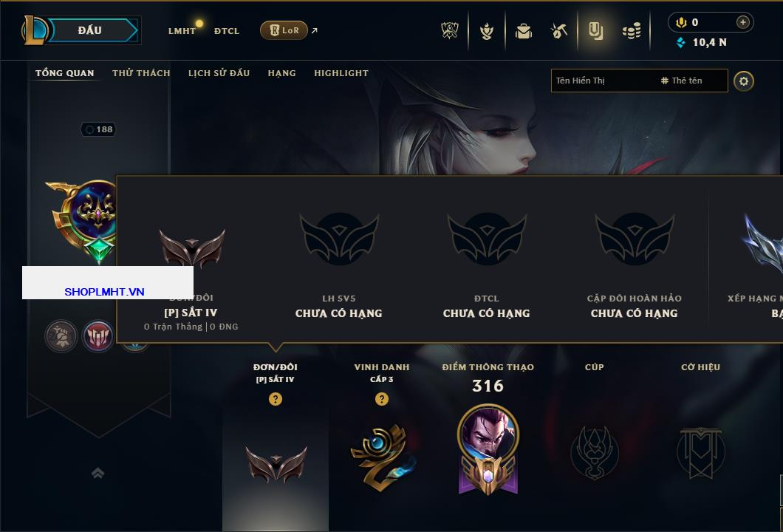The height and width of the screenshot is (532, 783).
Task: Click the Tên Hiển Thị search field
Action: click(639, 81)
